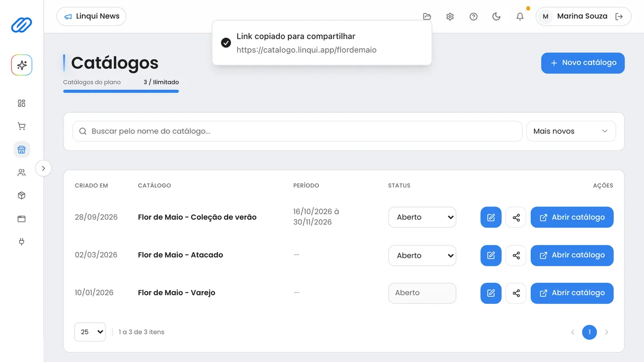Open the integrations plug icon in sidebar
Viewport: 644px width, 362px height.
click(x=22, y=242)
